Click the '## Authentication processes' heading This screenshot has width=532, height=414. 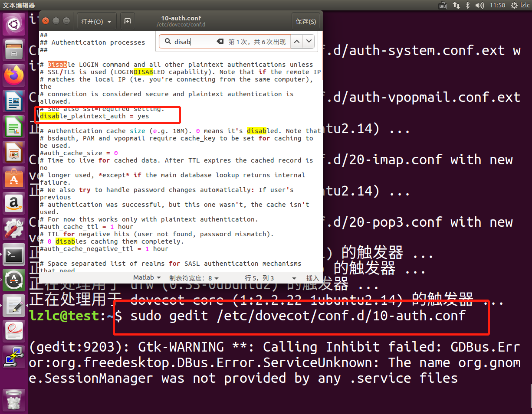pos(92,42)
